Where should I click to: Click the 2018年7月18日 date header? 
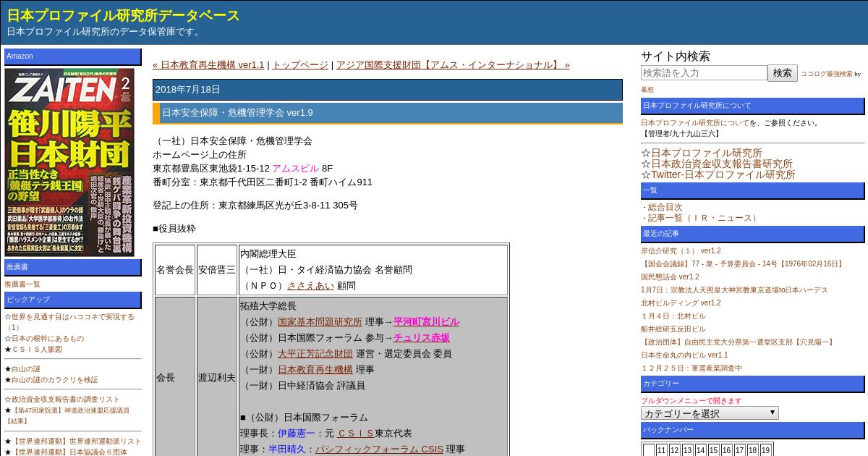(x=388, y=90)
